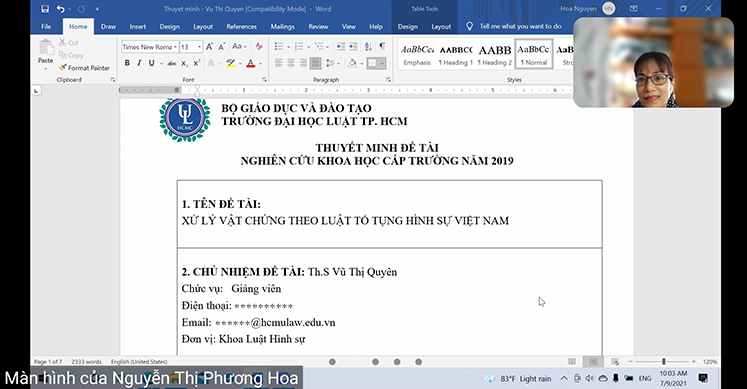The width and height of the screenshot is (747, 389).
Task: Apply subscript formatting
Action: [184, 63]
